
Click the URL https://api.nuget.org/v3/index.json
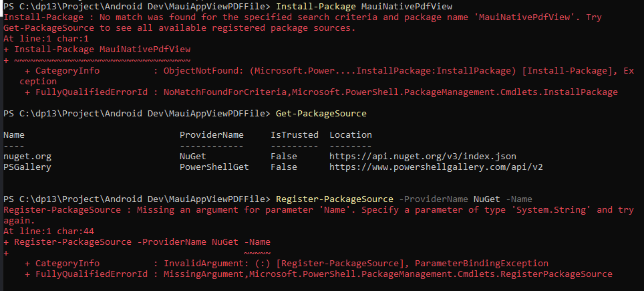coord(423,156)
